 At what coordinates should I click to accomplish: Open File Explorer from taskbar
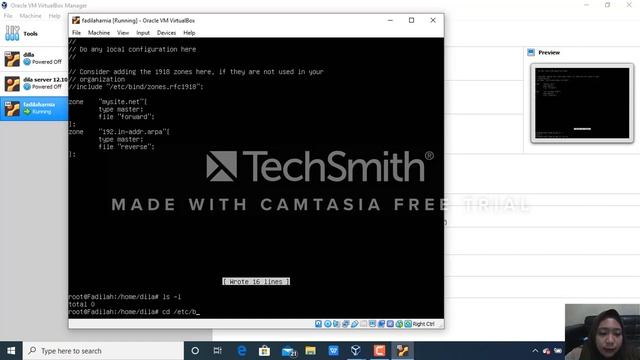point(311,351)
